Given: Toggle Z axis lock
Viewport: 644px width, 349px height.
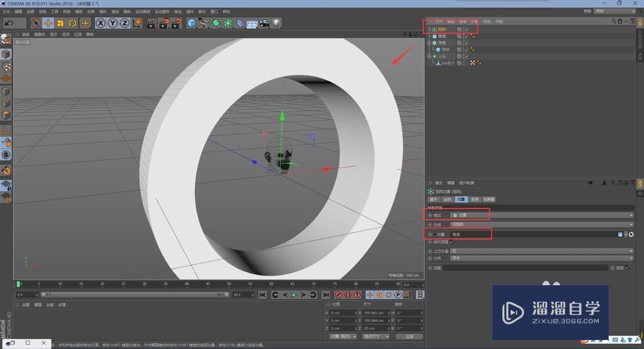Looking at the screenshot, I should point(124,23).
